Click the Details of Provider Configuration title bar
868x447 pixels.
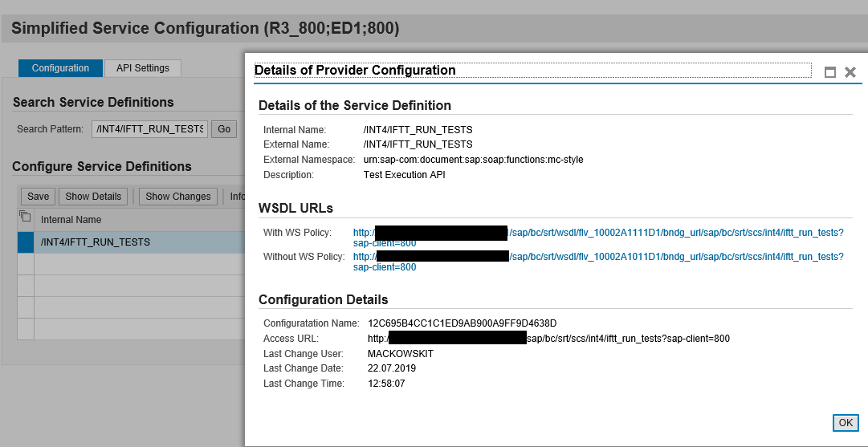[x=530, y=71]
